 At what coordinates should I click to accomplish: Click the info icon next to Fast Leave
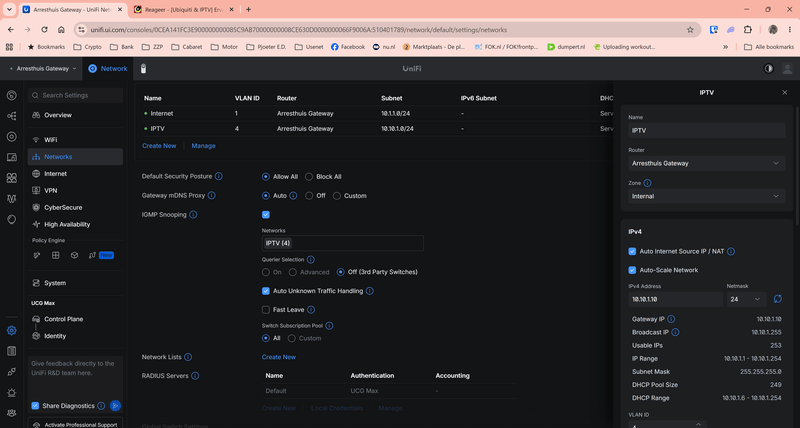(x=311, y=310)
